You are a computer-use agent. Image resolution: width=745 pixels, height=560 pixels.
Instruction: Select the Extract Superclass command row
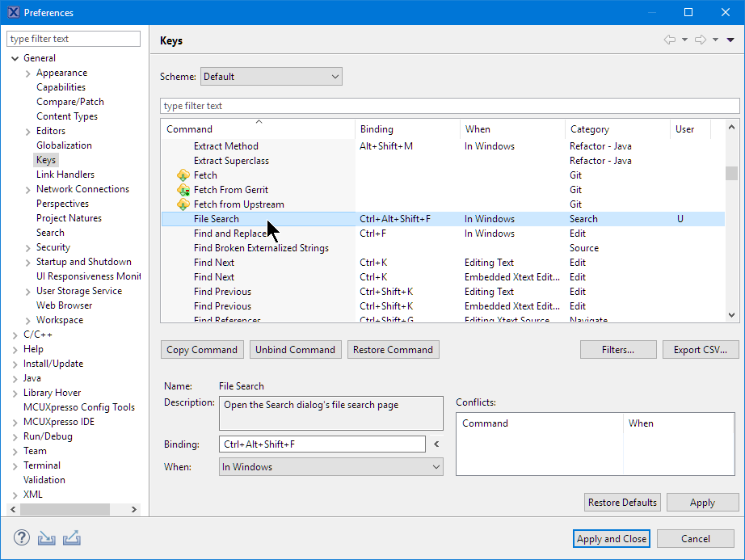[443, 161]
